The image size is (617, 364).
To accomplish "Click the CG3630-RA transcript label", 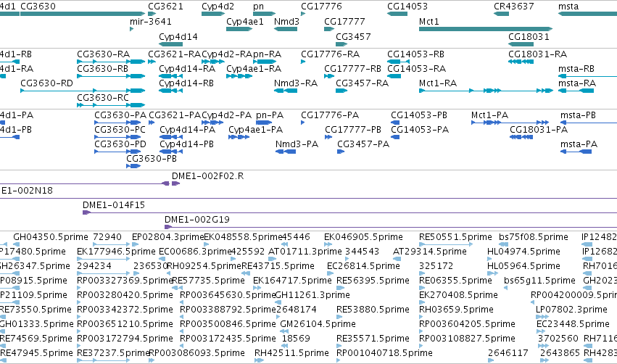I will (x=104, y=54).
